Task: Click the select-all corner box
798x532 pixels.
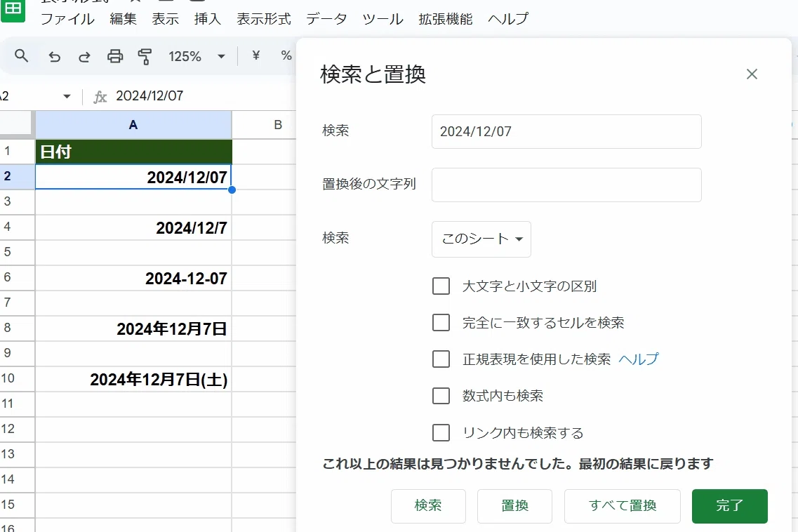Action: tap(18, 125)
